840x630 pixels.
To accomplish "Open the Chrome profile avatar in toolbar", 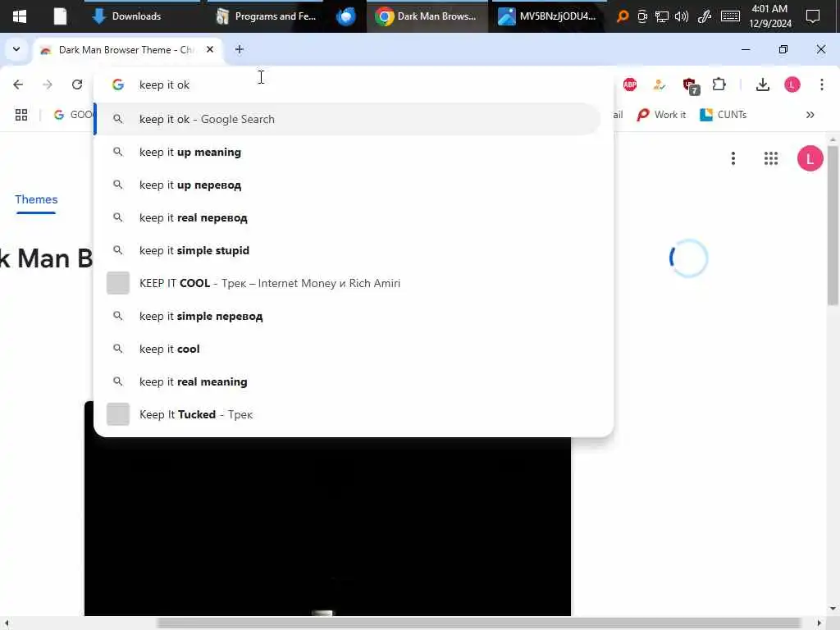I will 792,84.
